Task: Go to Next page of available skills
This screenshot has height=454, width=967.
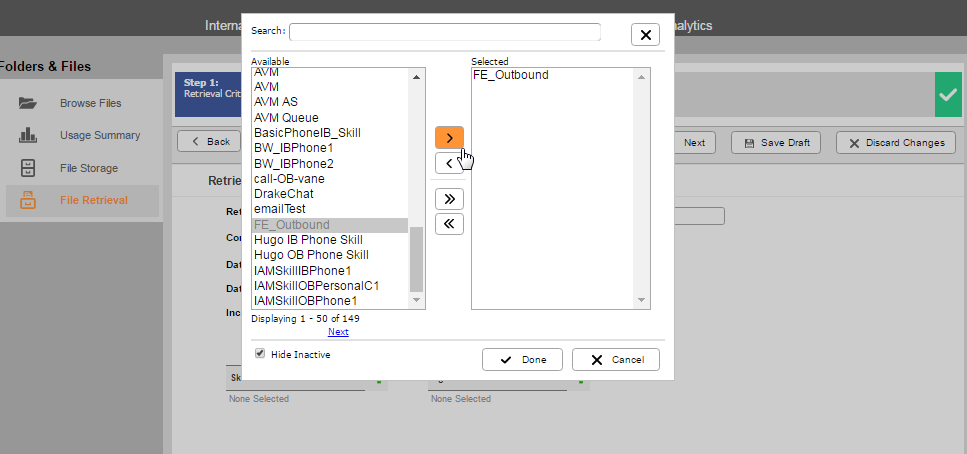Action: [x=338, y=332]
